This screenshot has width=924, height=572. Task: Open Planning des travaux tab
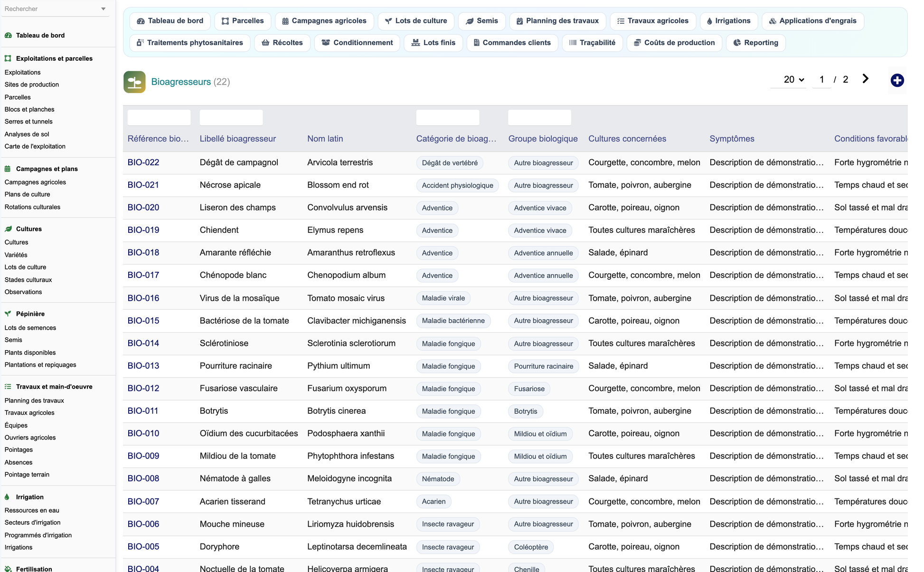pos(557,21)
